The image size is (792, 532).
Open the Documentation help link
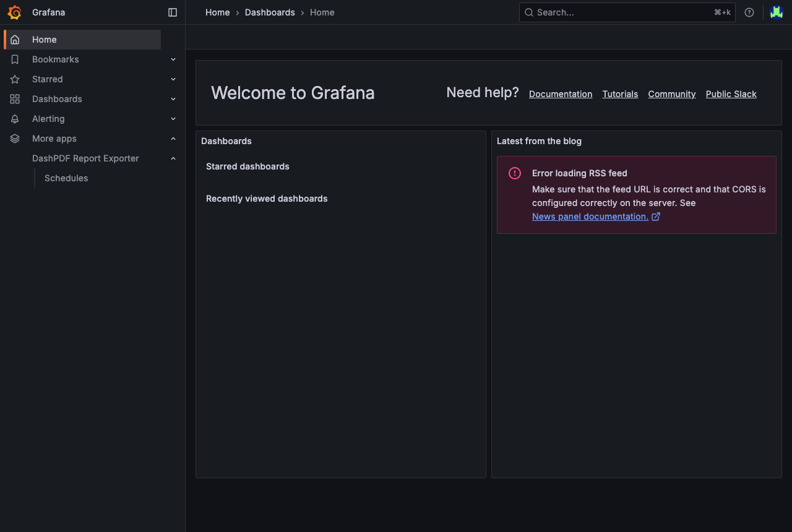click(561, 94)
